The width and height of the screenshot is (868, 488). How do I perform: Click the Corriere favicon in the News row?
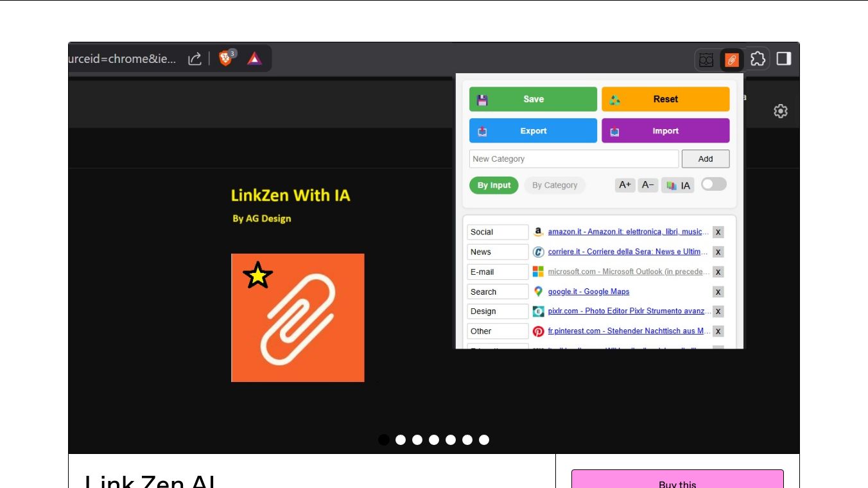coord(539,252)
